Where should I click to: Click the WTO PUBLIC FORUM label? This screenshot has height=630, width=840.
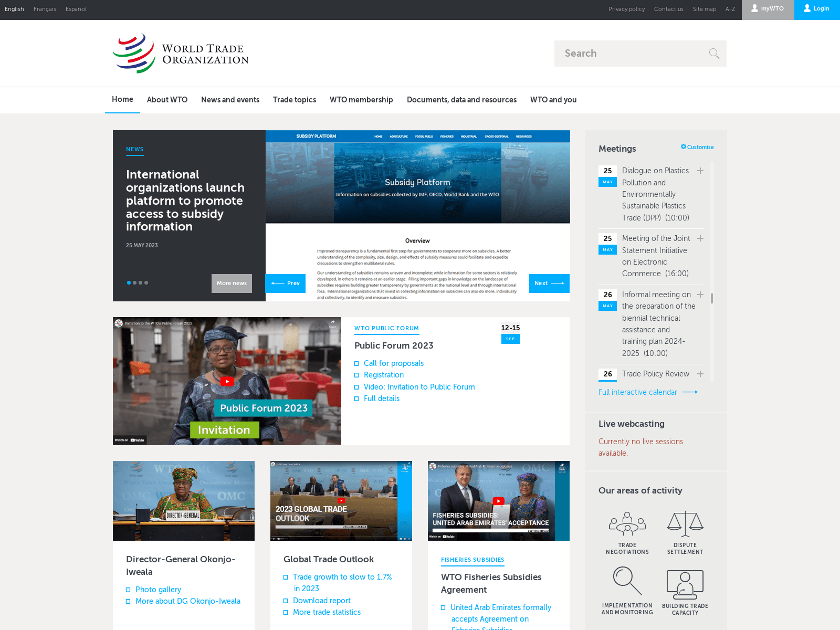(x=386, y=329)
